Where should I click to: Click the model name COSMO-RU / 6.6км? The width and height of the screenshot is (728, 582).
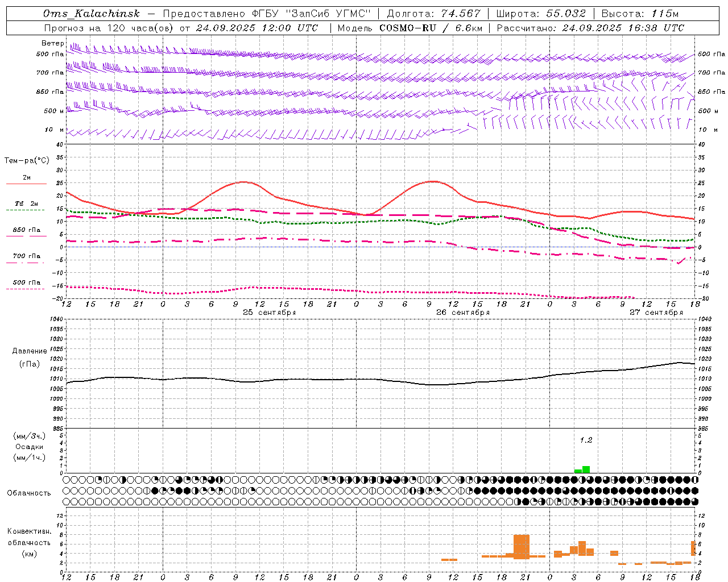(431, 28)
